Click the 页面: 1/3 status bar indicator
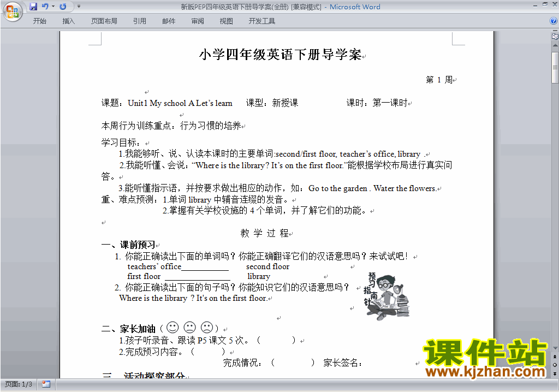The width and height of the screenshot is (559, 392). point(19,384)
